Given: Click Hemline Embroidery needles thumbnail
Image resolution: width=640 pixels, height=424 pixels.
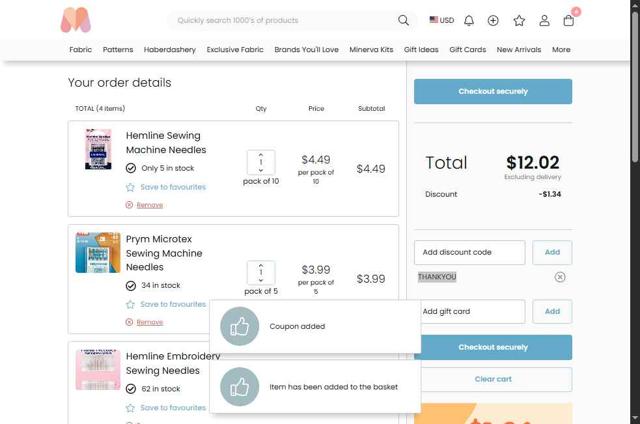Looking at the screenshot, I should pos(98,370).
